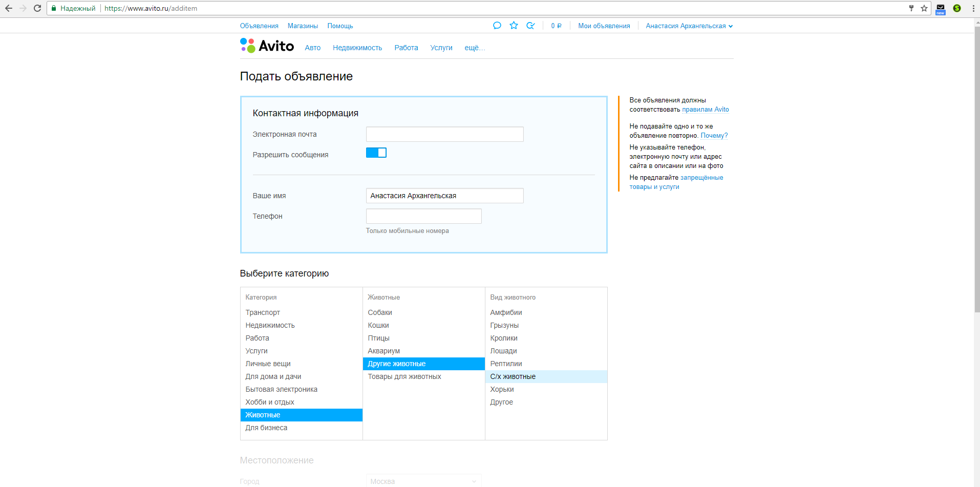Select Недвижимость in category list

pos(302,325)
